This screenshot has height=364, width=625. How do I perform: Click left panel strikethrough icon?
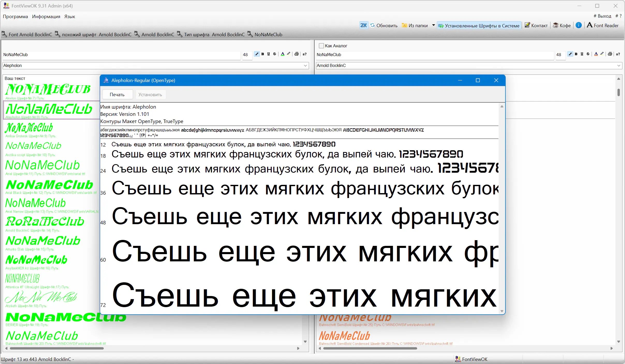click(x=275, y=54)
